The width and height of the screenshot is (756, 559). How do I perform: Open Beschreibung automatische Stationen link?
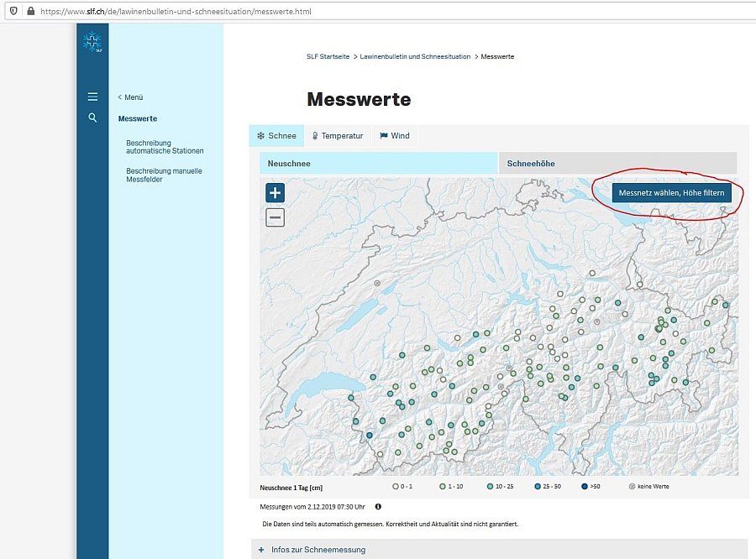pos(165,147)
